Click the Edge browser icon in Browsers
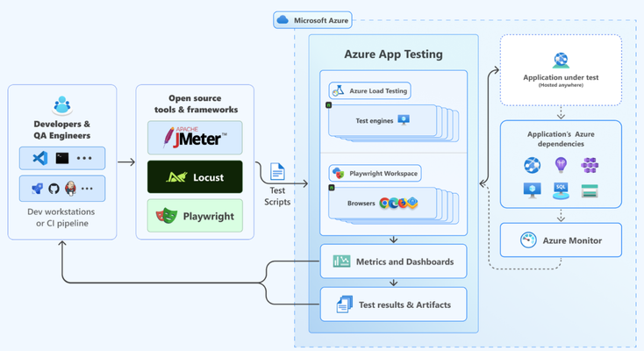 point(394,203)
